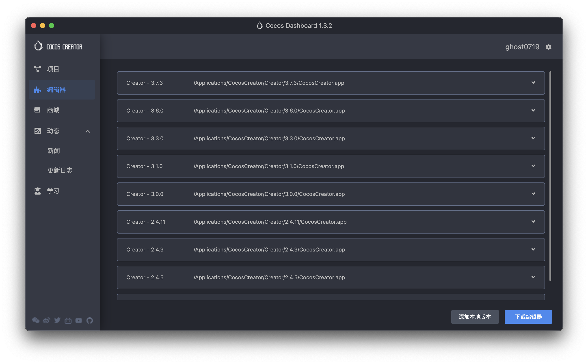Open the Weibo social icon
Image resolution: width=588 pixels, height=364 pixels.
pos(46,320)
